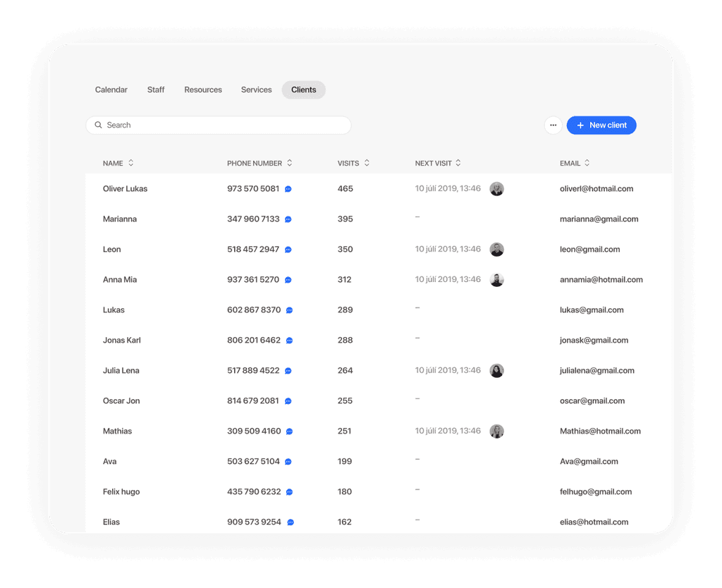Screen dimensions: 722x588
Task: Click the message bubble icon beside Elias's number
Action: (291, 522)
